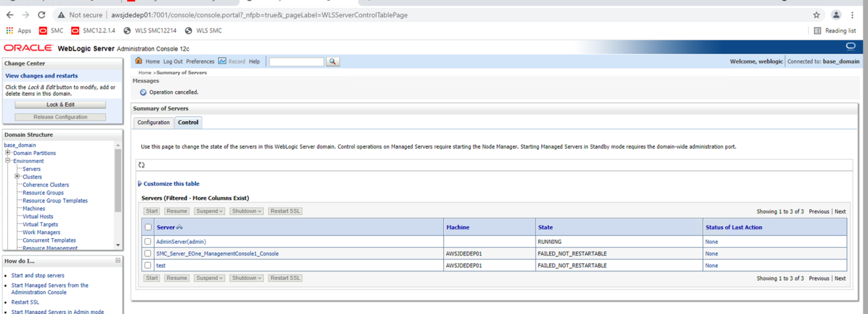Check the AdminServer(admin) row checkbox
Image resolution: width=868 pixels, height=314 pixels.
coord(148,242)
